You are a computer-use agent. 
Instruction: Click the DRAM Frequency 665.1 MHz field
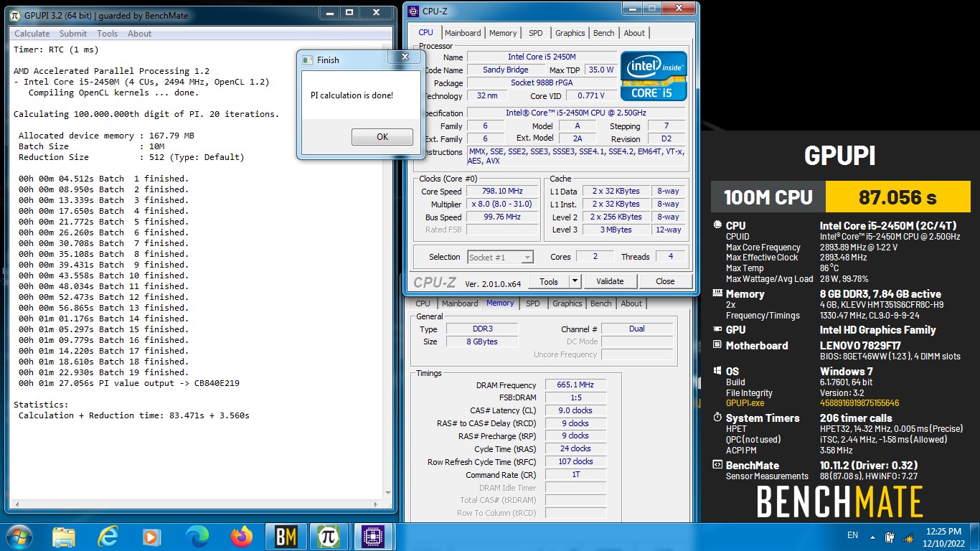click(575, 385)
